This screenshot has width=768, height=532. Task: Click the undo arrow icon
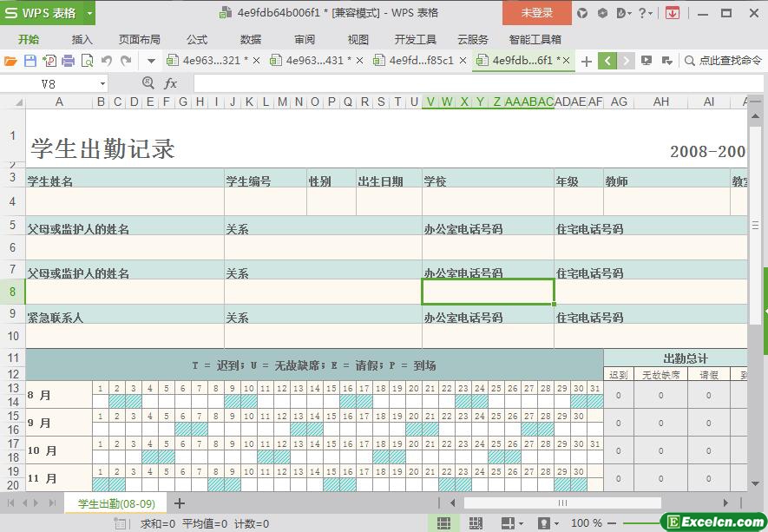[x=107, y=61]
